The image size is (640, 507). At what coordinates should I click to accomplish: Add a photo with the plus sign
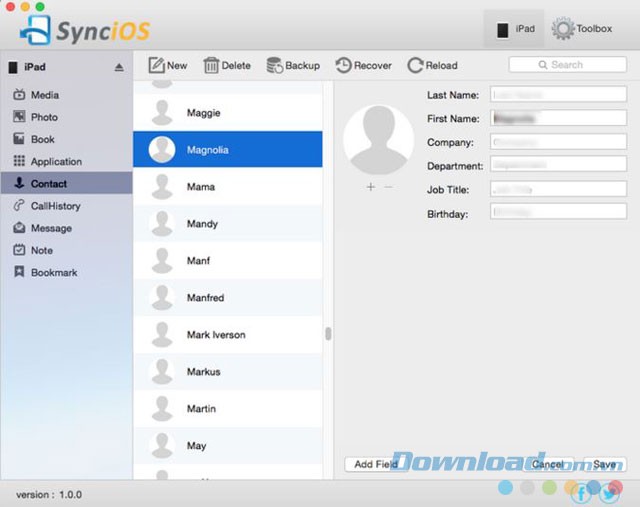click(x=370, y=187)
